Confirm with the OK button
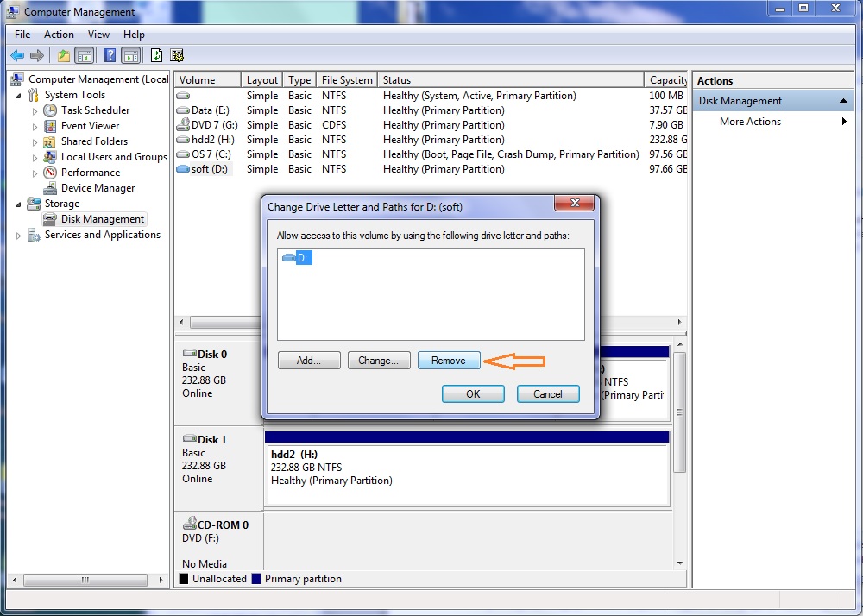863x616 pixels. point(473,393)
